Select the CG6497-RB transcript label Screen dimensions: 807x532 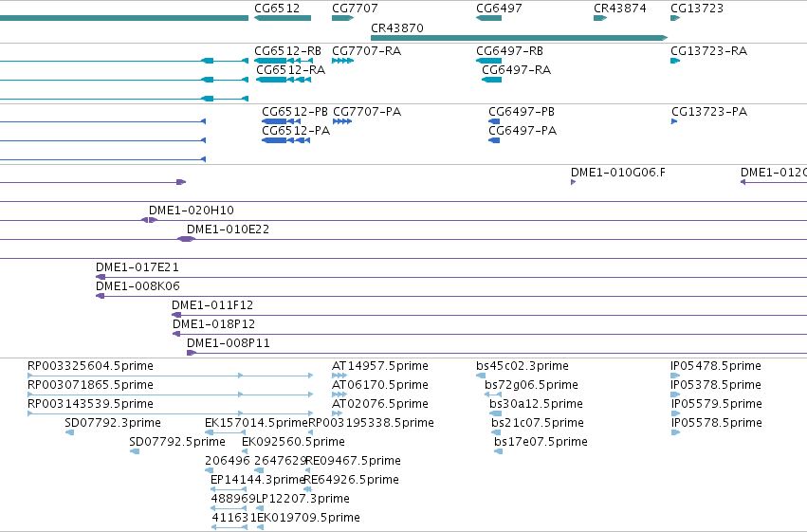coord(509,51)
